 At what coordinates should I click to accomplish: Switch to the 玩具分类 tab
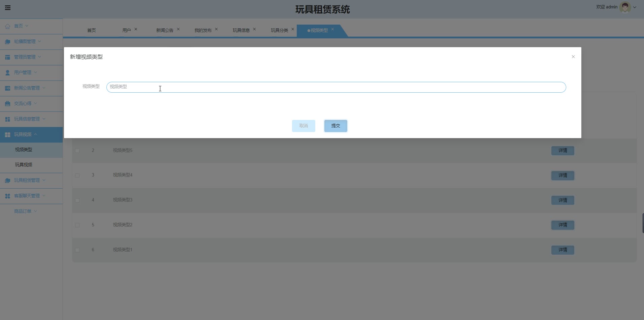click(x=279, y=30)
